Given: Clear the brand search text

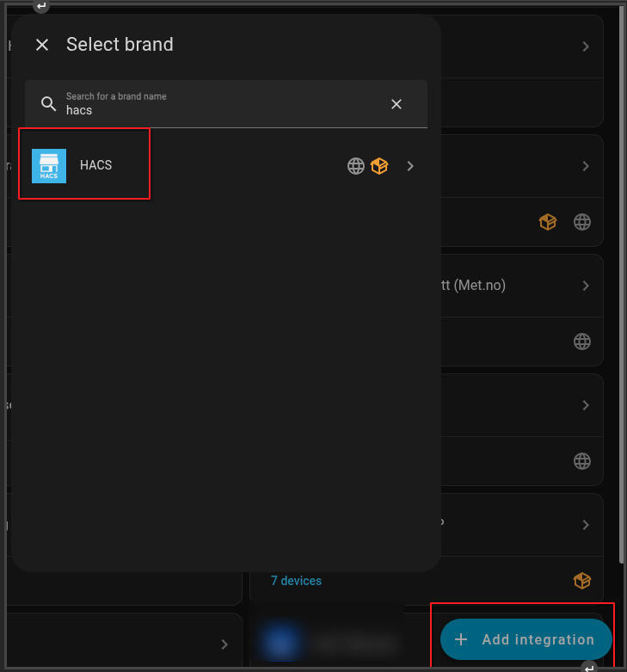Looking at the screenshot, I should tap(396, 104).
